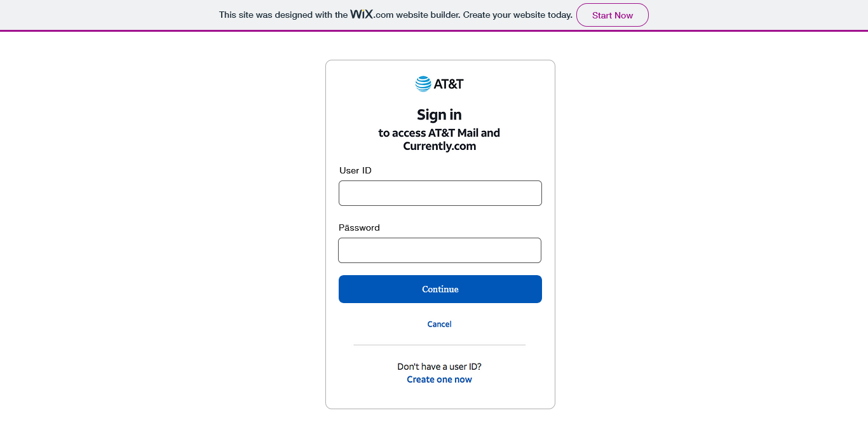The height and width of the screenshot is (434, 868).
Task: Focus the Password text field
Action: coord(440,250)
